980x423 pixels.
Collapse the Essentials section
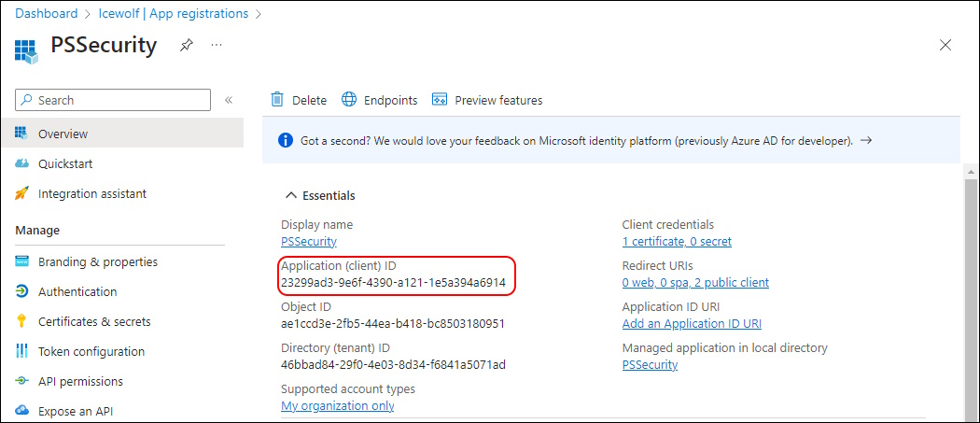pyautogui.click(x=320, y=195)
